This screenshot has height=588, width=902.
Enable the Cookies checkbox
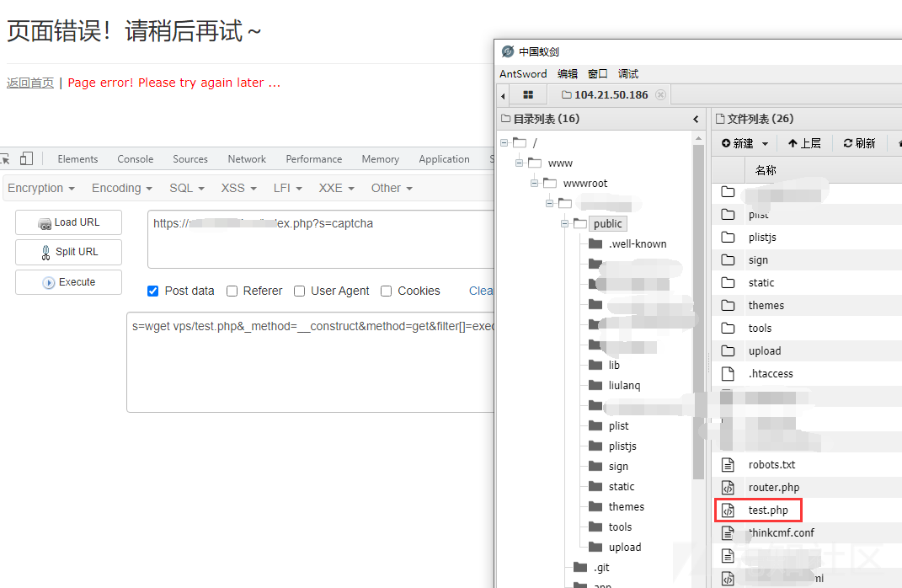click(386, 291)
